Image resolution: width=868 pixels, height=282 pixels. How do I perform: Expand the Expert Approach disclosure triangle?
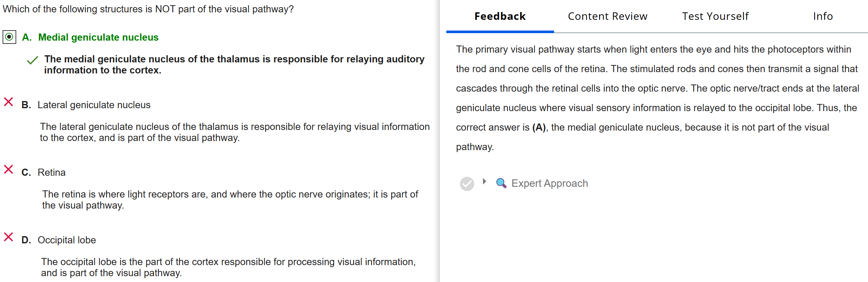pyautogui.click(x=484, y=182)
